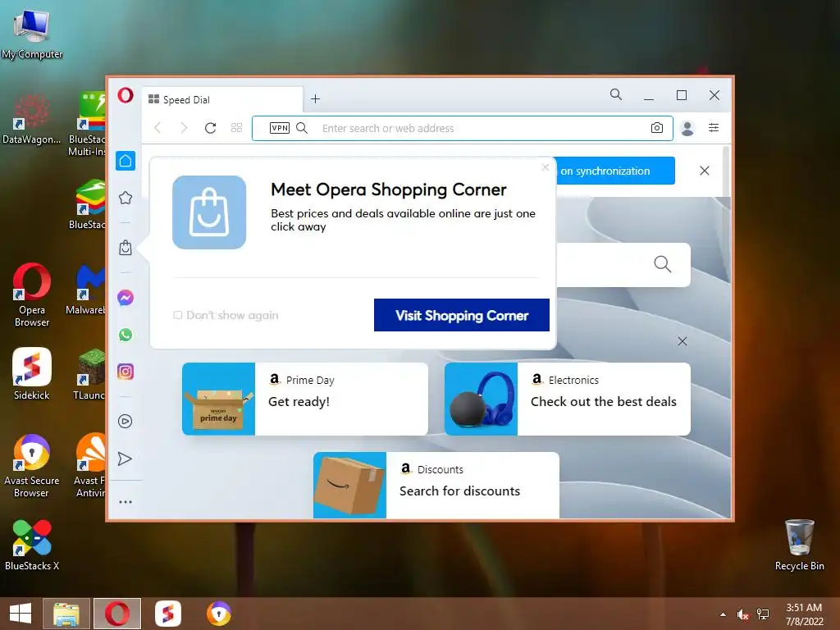Screen dimensions: 840x630
Task: Select the Avast Free Antivirus desktop icon
Action: 90,466
